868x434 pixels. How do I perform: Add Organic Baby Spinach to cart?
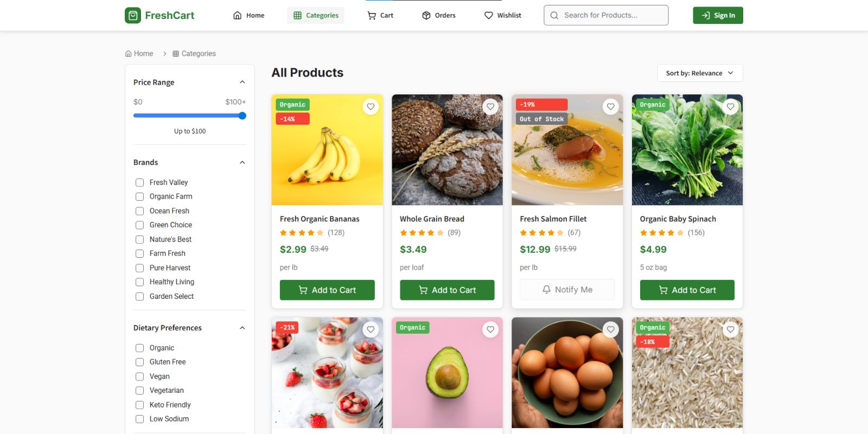(687, 290)
